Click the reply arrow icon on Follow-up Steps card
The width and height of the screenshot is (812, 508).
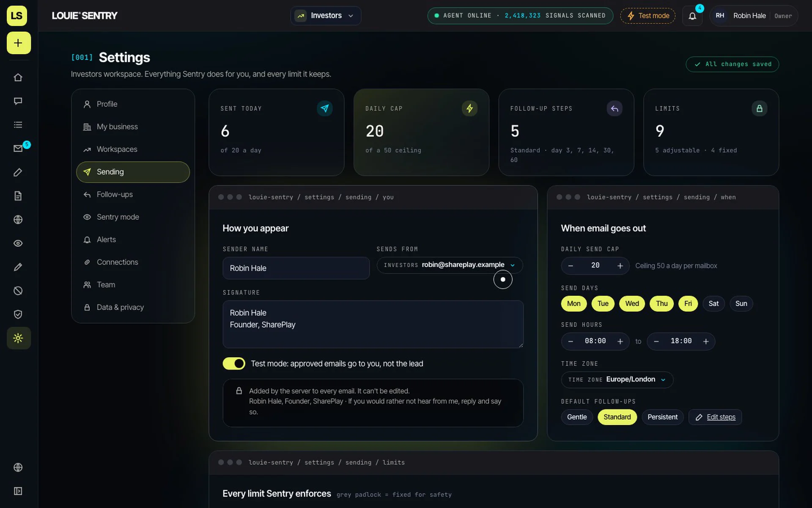pyautogui.click(x=614, y=108)
